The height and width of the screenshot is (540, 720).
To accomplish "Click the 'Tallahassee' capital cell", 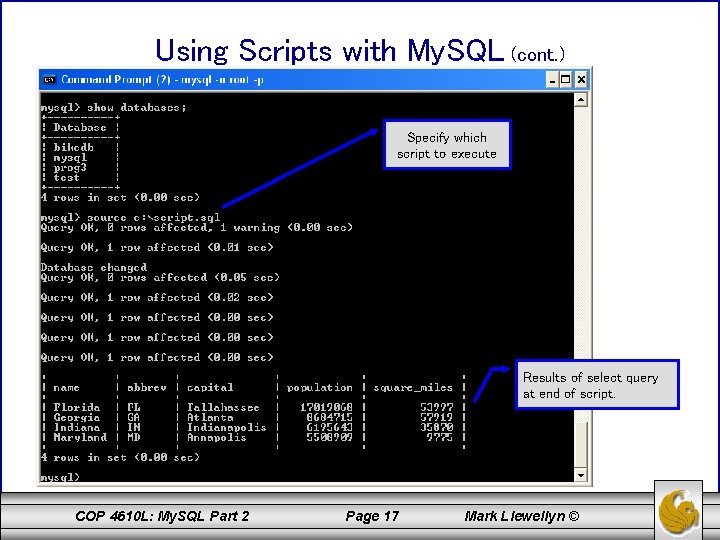I will coord(223,407).
